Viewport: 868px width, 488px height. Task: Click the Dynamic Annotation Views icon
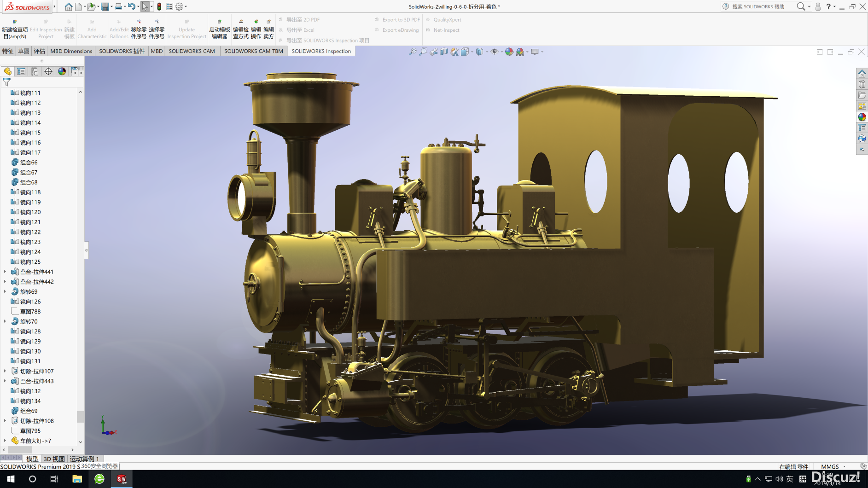(x=454, y=52)
